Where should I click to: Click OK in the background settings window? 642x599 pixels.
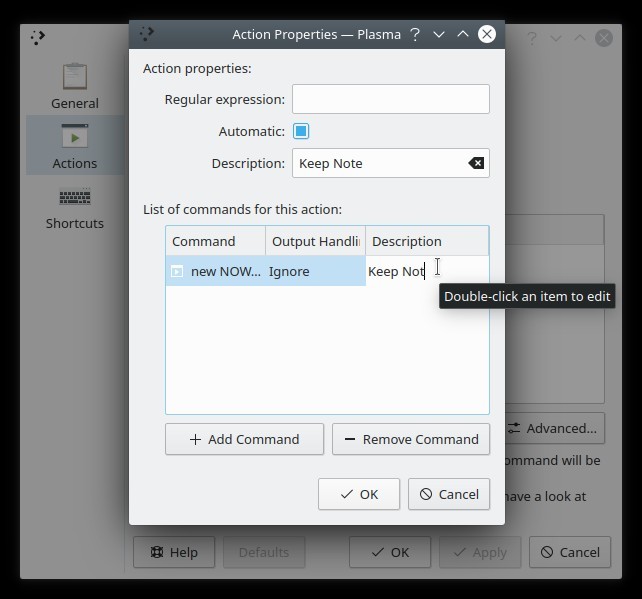pos(390,552)
